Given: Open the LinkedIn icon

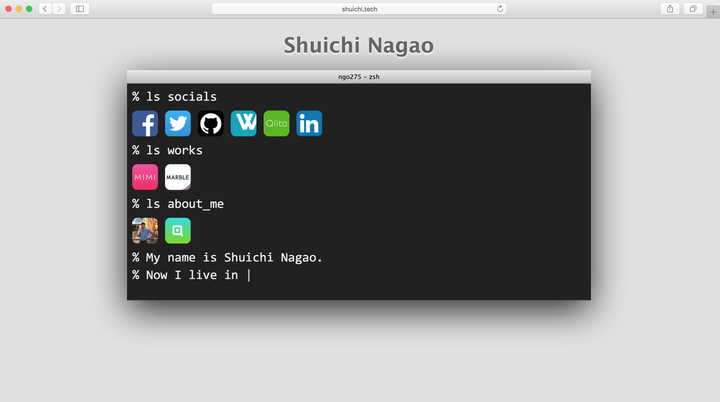Looking at the screenshot, I should click(x=309, y=124).
